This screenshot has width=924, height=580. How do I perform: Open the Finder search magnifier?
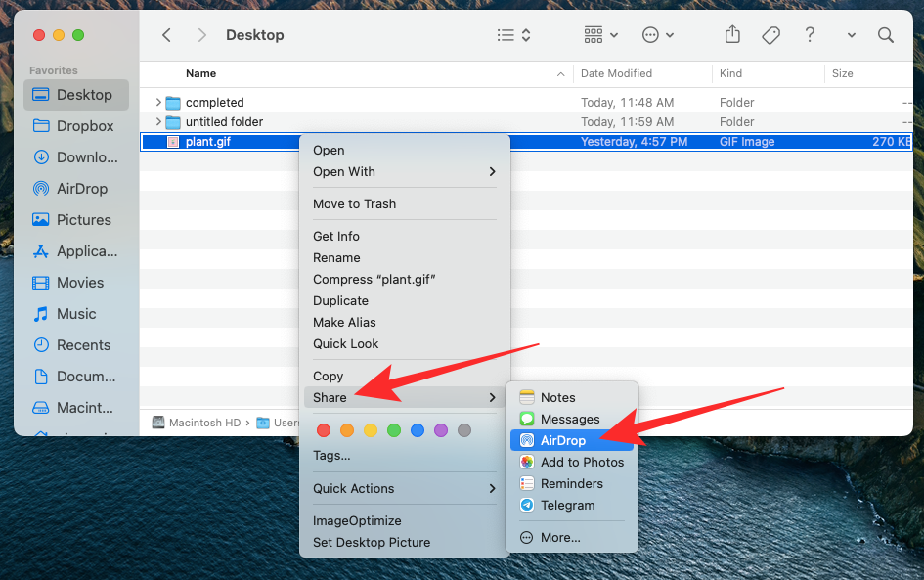tap(886, 35)
